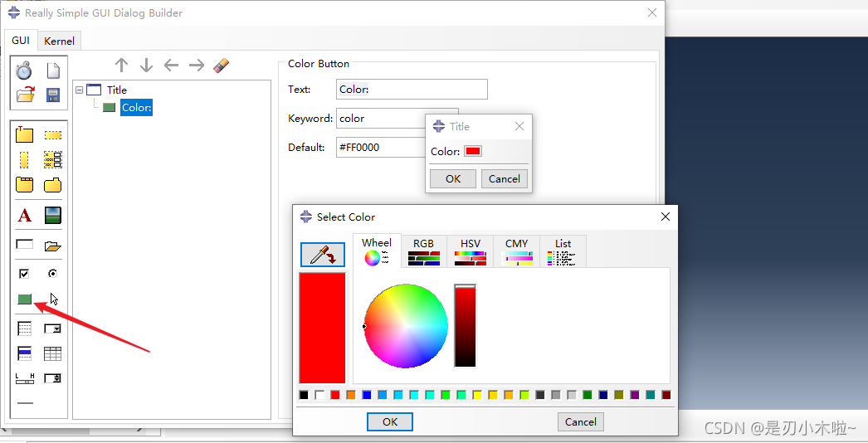Click the red Color swatch in Title dialog
The width and height of the screenshot is (868, 443).
(x=472, y=151)
